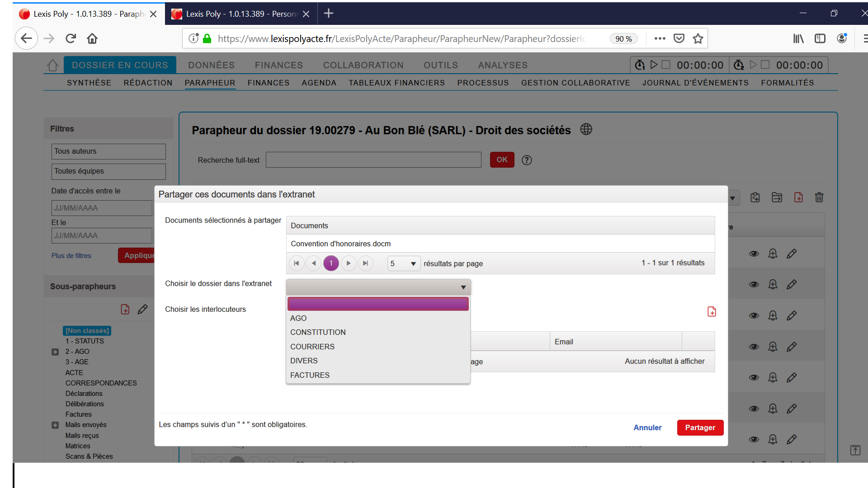
Task: Open the extranet dossier dropdown
Action: point(378,287)
